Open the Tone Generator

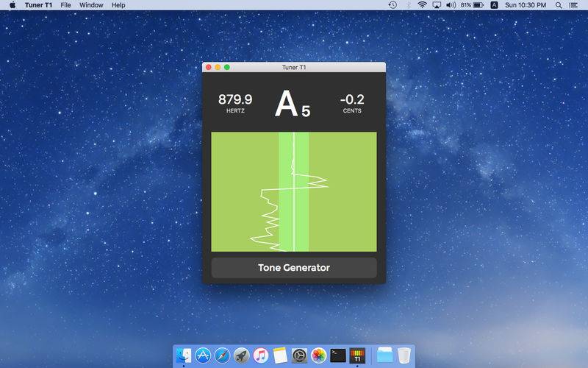pyautogui.click(x=294, y=268)
